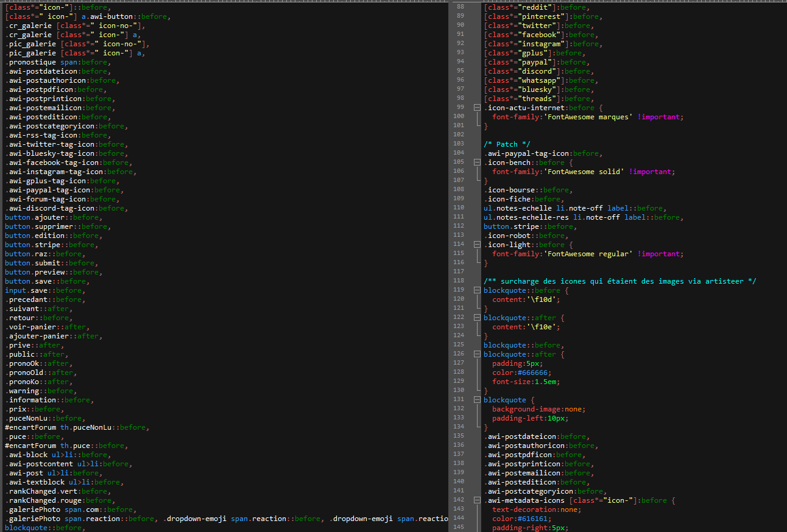This screenshot has height=532, width=787.
Task: Click .retour::before in left pane
Action: pyautogui.click(x=39, y=318)
